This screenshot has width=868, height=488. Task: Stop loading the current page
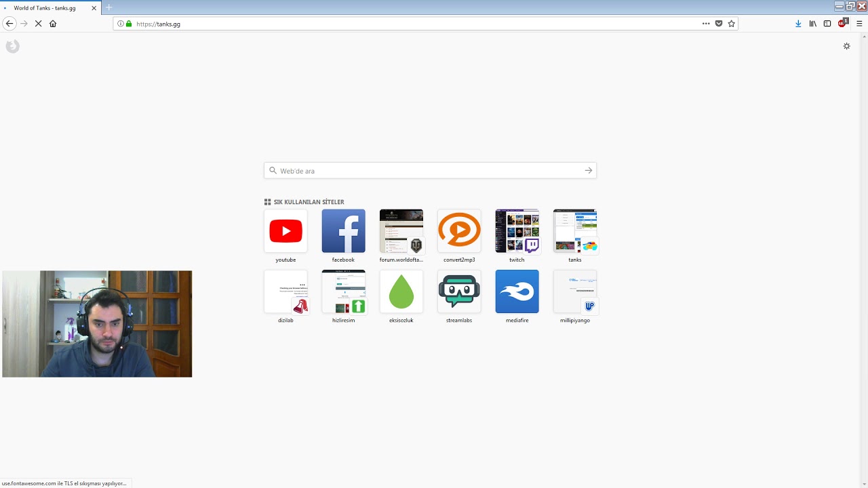click(x=38, y=24)
